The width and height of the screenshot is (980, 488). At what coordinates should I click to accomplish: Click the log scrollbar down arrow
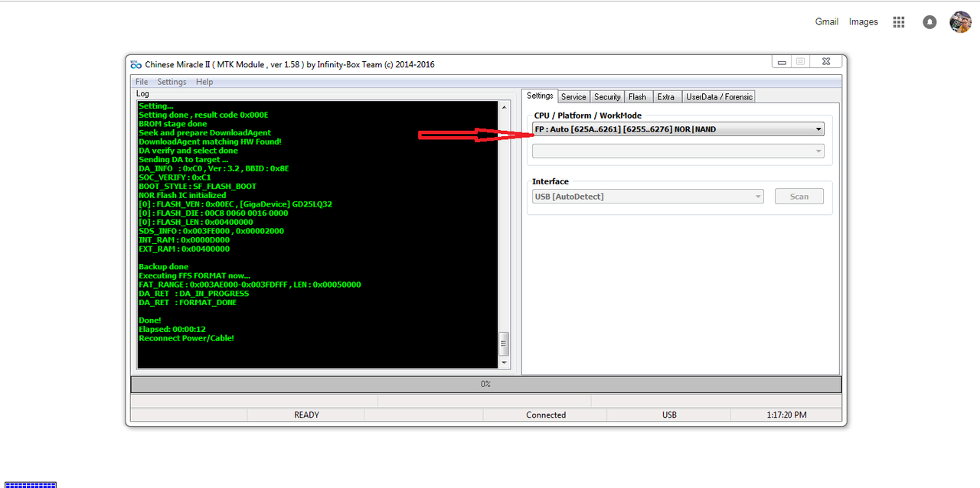coord(504,363)
